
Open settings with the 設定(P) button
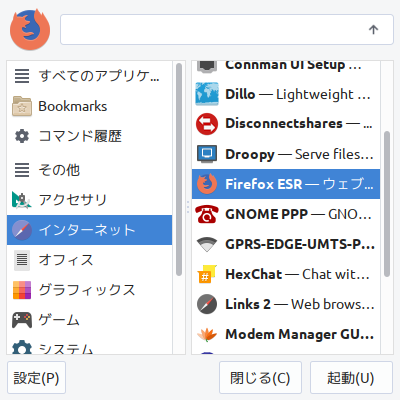click(36, 378)
